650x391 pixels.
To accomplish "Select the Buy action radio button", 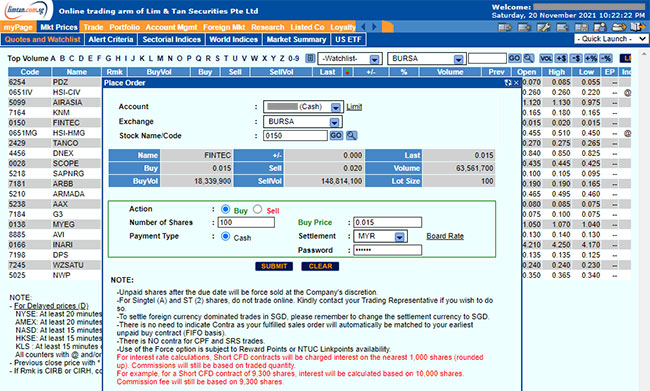I will 226,209.
